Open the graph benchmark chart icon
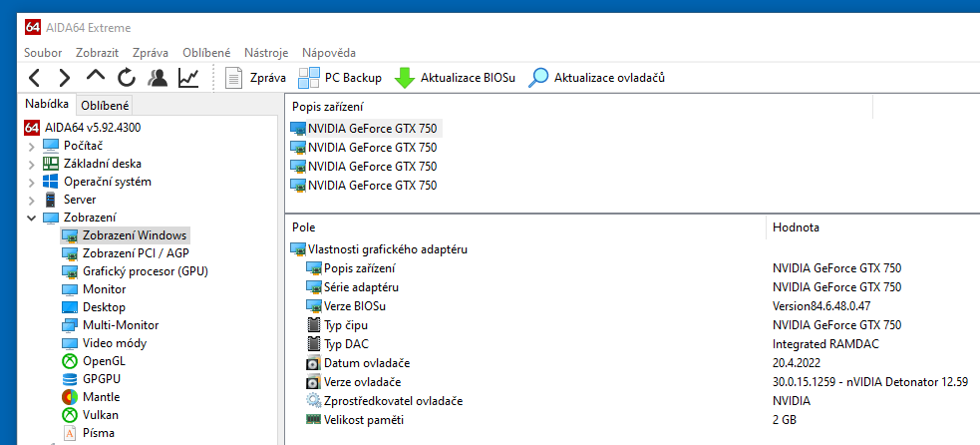Image resolution: width=980 pixels, height=445 pixels. 188,78
